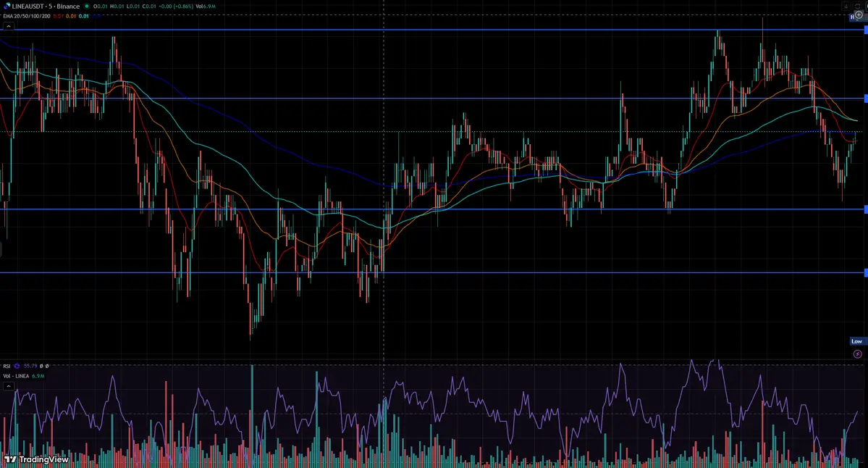Select the EMA 20/50/100/200 indicator legend
868x468 pixels.
(x=27, y=16)
